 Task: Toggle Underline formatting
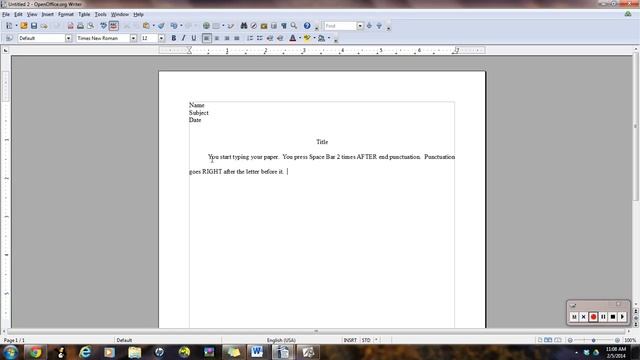(x=193, y=38)
